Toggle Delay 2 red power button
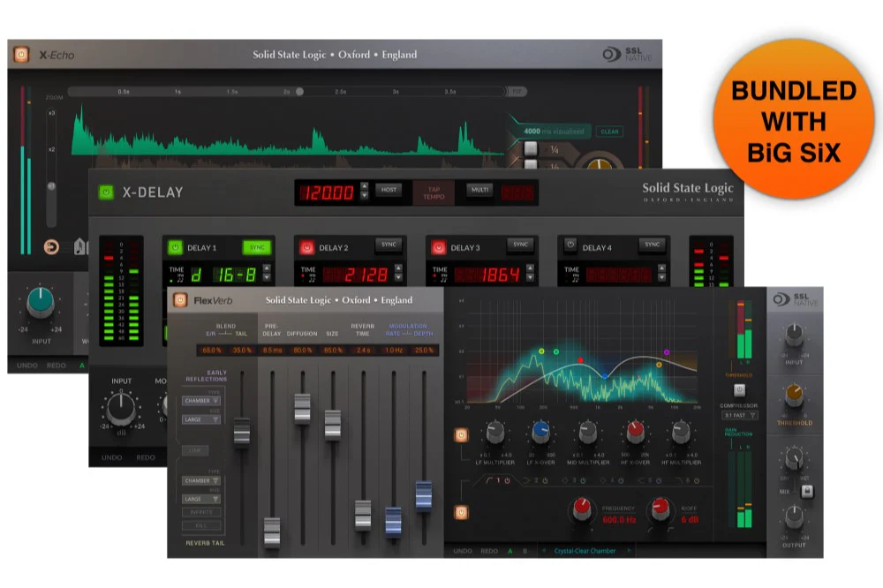This screenshot has width=883, height=588. click(307, 247)
